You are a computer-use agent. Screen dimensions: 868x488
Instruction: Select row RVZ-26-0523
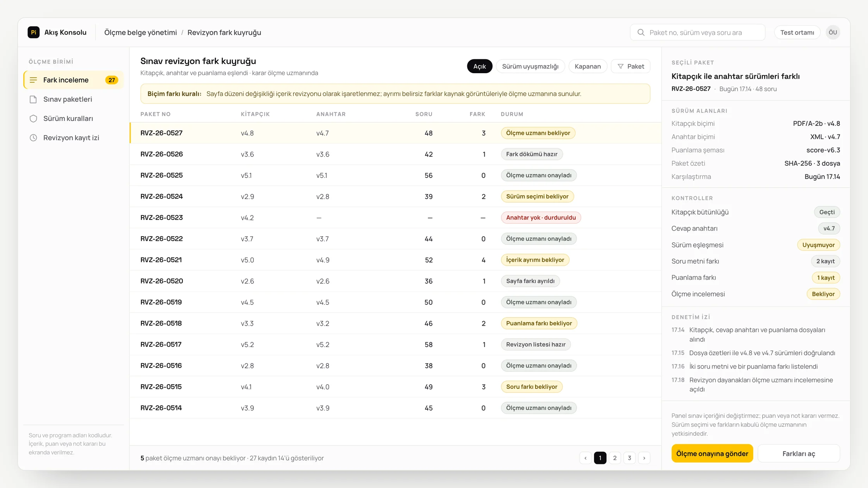pyautogui.click(x=395, y=218)
